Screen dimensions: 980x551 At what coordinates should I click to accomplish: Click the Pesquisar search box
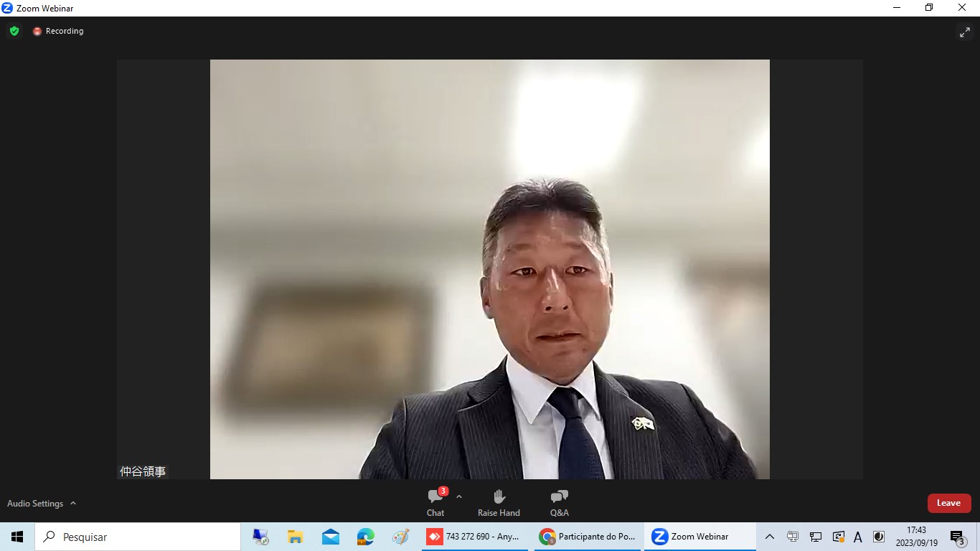[x=138, y=537]
